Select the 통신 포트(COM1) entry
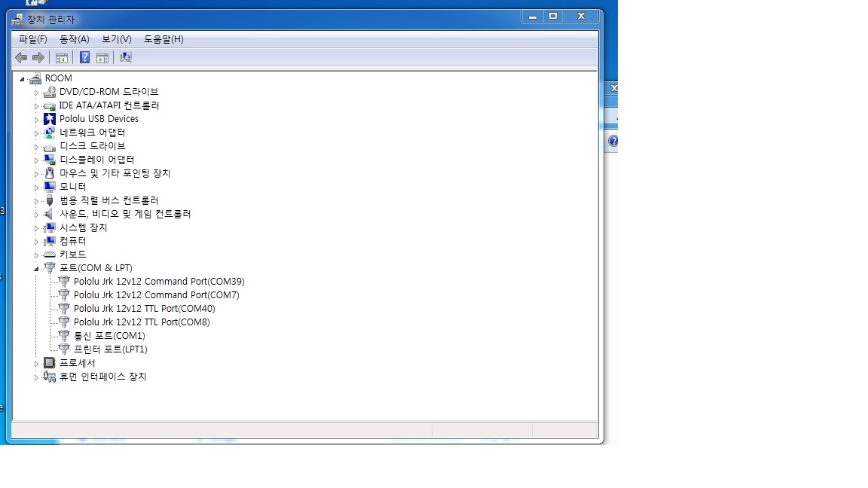Screen dimensions: 868x488 click(109, 336)
